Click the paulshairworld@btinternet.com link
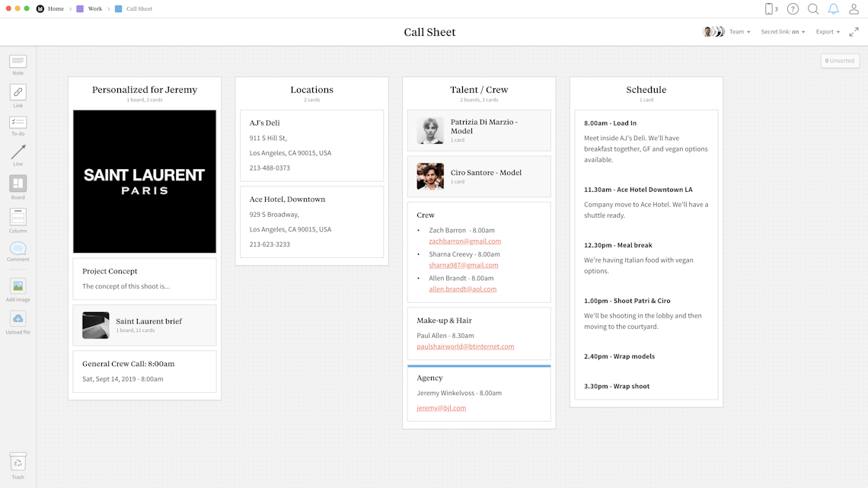The image size is (868, 488). 465,346
